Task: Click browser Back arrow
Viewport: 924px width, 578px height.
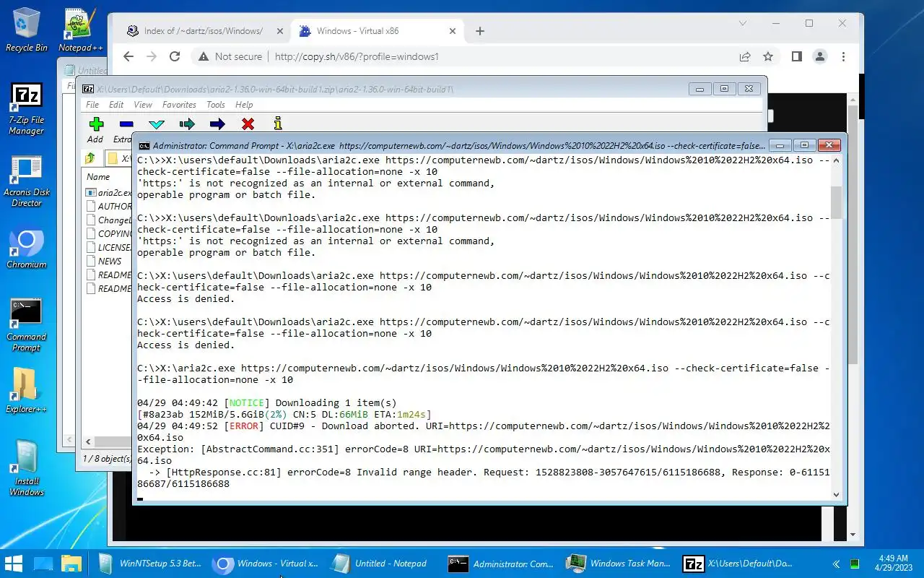Action: tap(128, 56)
